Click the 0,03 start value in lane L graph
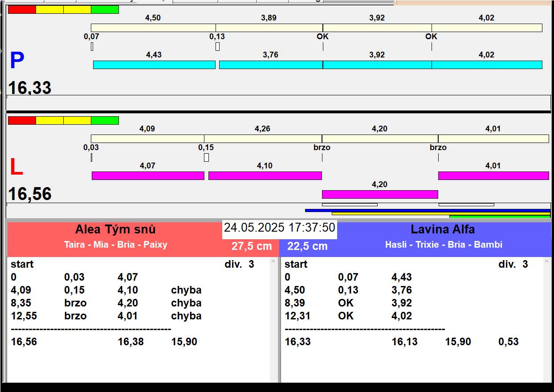The height and width of the screenshot is (392, 554). pyautogui.click(x=91, y=147)
